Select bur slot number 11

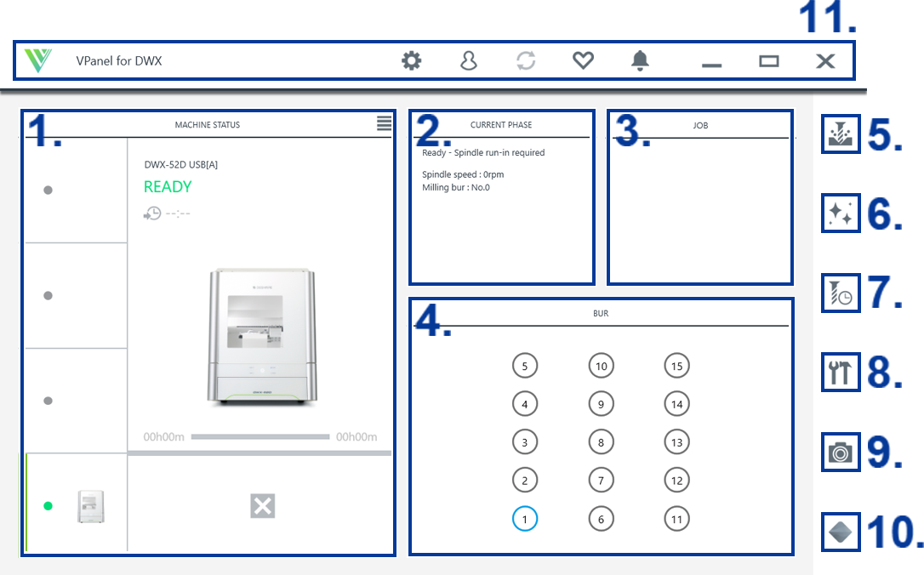click(676, 519)
